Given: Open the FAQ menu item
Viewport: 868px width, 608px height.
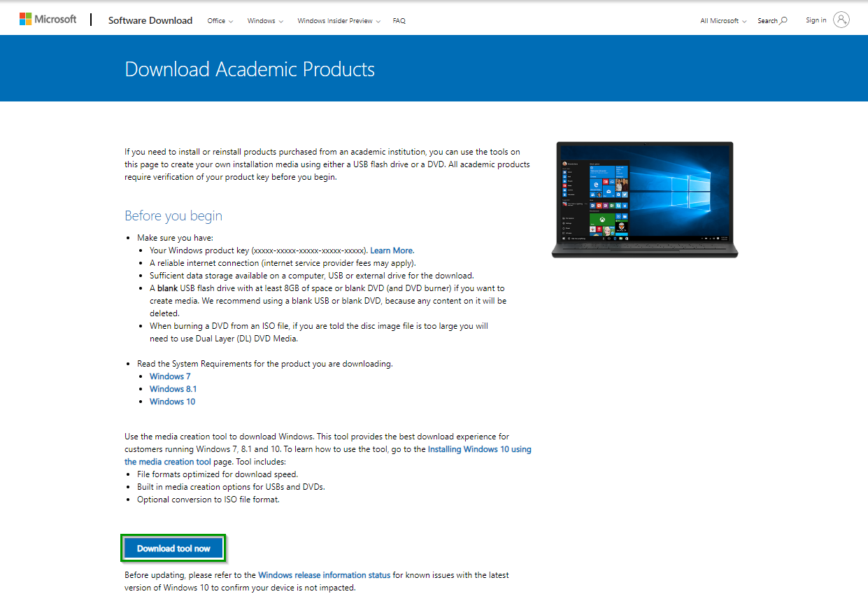Looking at the screenshot, I should point(399,21).
